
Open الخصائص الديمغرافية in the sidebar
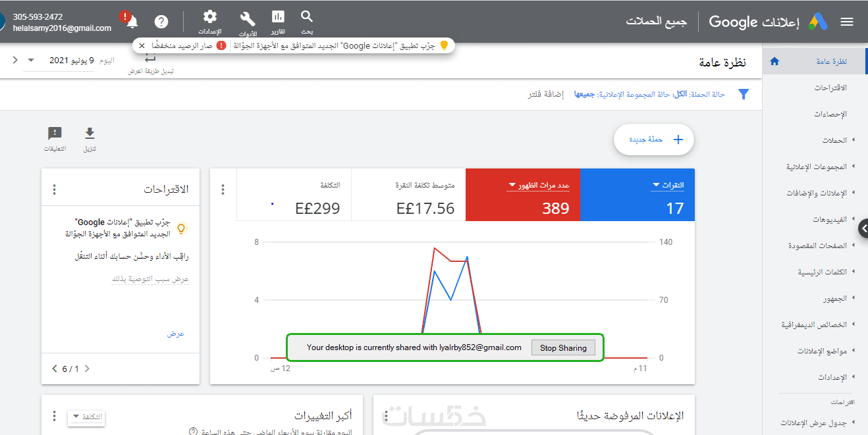coord(814,324)
